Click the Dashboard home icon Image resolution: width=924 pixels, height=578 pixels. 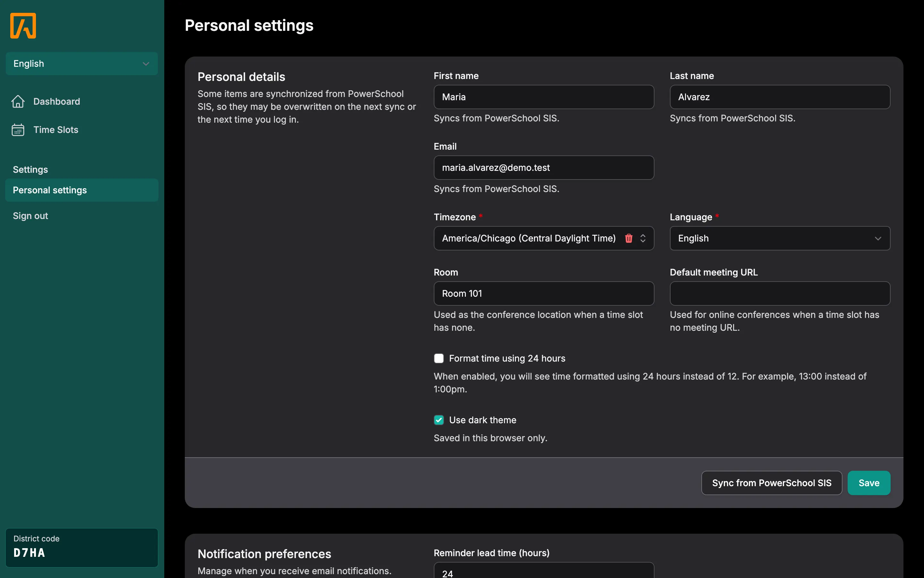pyautogui.click(x=18, y=101)
